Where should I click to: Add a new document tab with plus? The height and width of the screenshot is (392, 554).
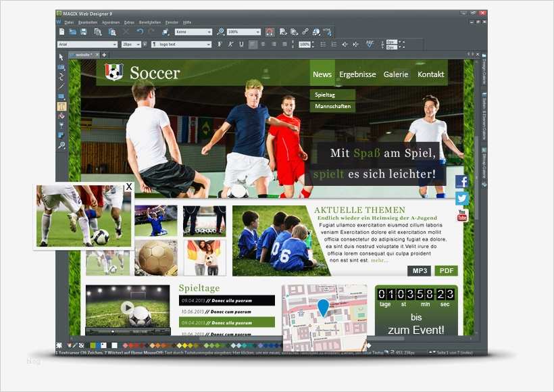pos(104,55)
